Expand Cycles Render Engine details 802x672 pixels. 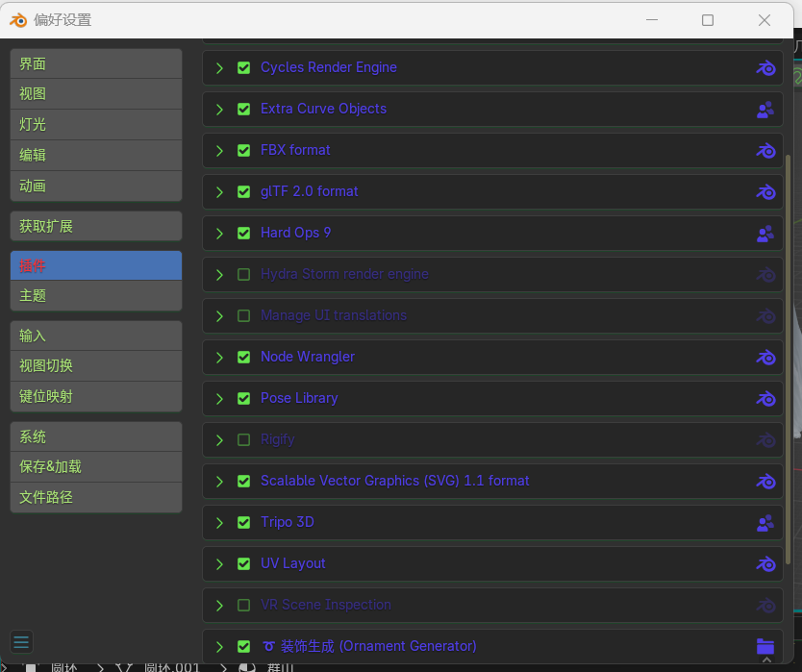(x=219, y=68)
